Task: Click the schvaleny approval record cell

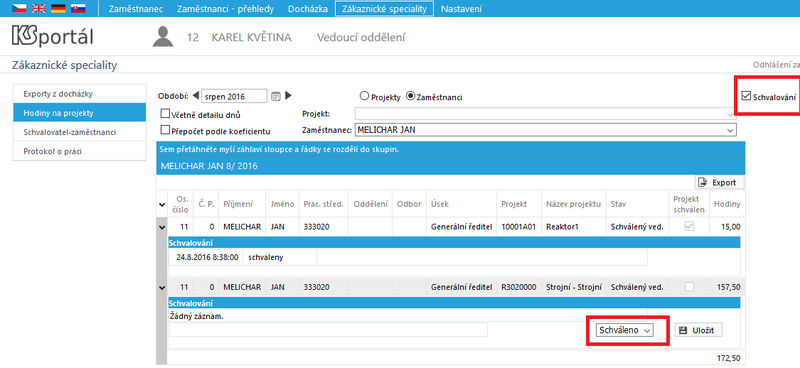Action: tap(280, 258)
